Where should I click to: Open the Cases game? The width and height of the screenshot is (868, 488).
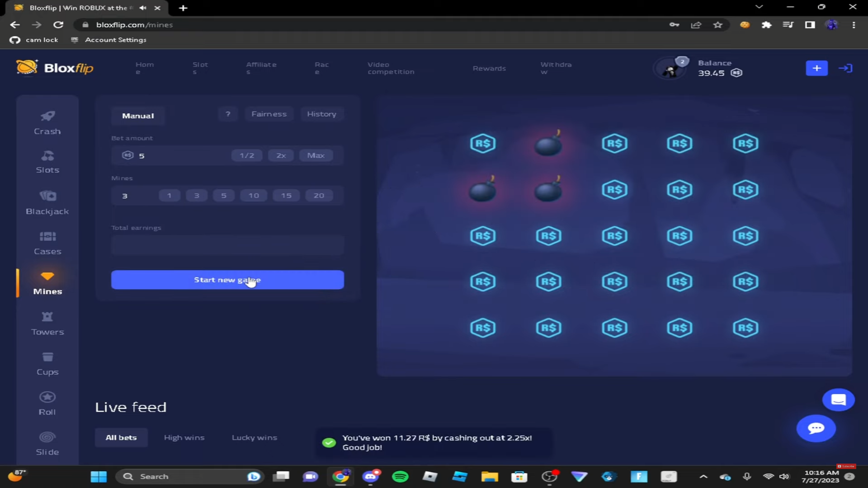[x=47, y=243]
